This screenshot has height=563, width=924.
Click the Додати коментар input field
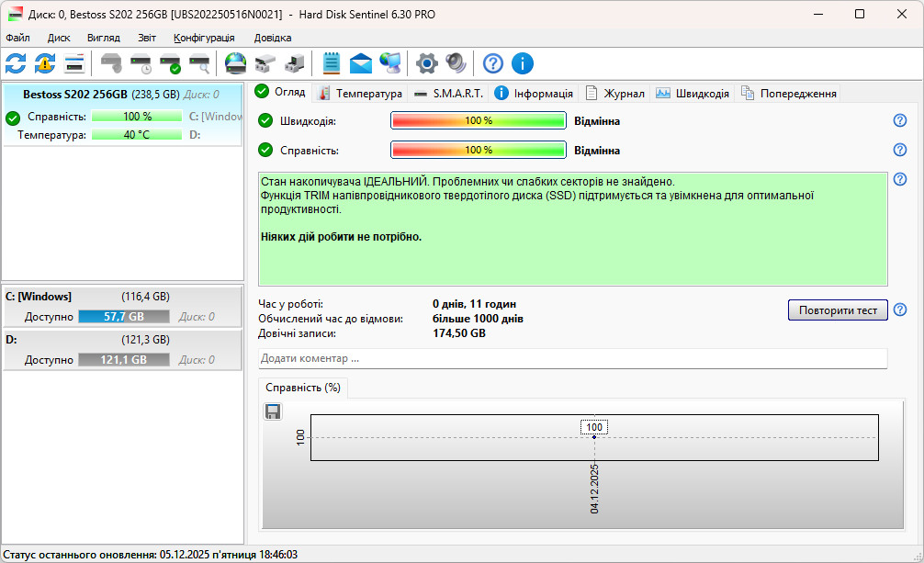[x=573, y=358]
